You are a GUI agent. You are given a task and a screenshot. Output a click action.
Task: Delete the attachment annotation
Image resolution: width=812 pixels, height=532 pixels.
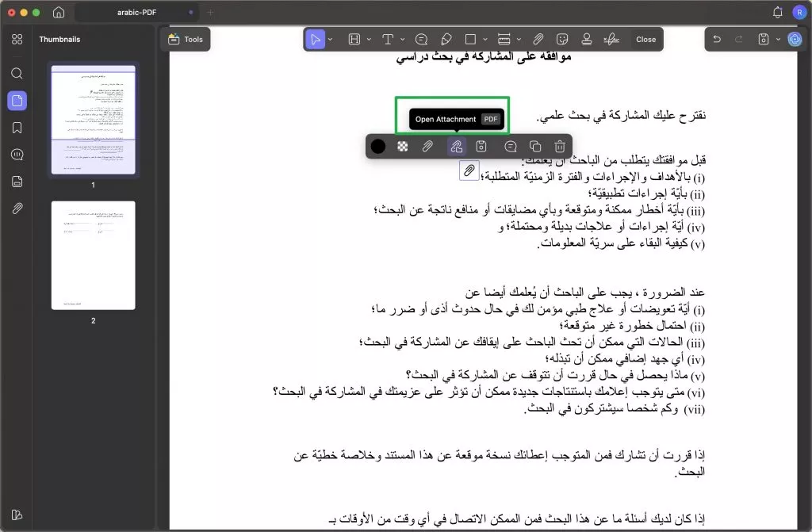560,147
